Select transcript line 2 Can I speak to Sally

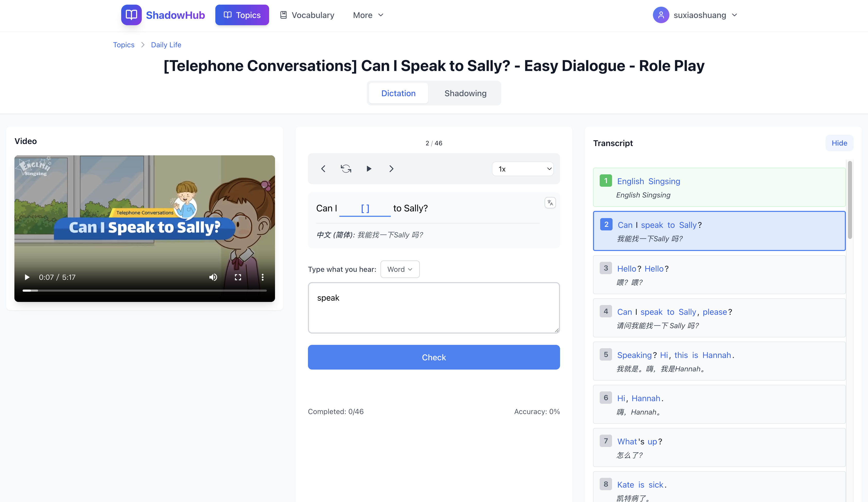(719, 231)
